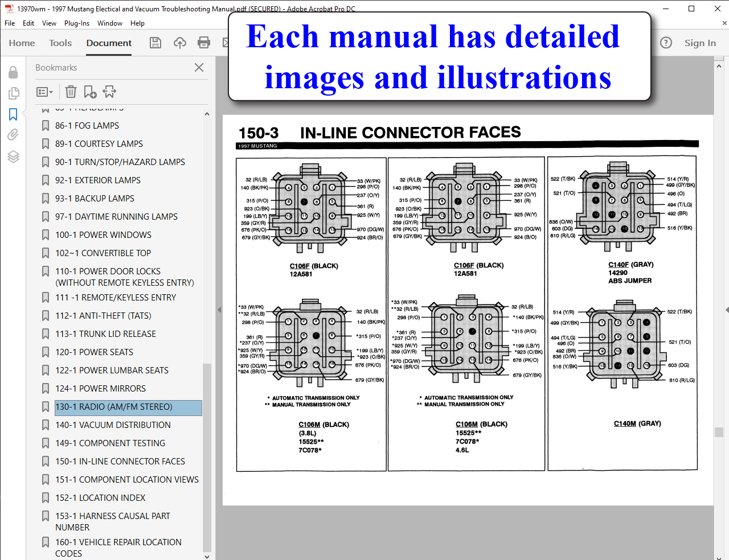
Task: Click bookmarks list scroll up arrow
Action: point(207,114)
